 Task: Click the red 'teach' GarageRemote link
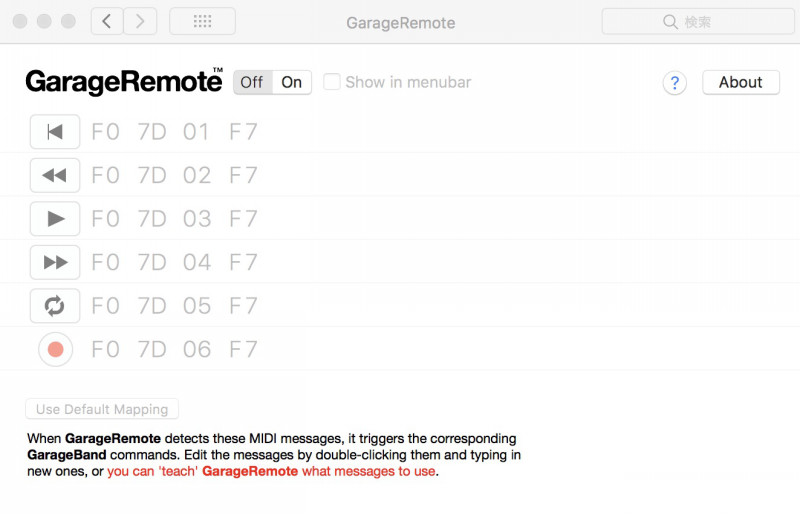tap(270, 471)
